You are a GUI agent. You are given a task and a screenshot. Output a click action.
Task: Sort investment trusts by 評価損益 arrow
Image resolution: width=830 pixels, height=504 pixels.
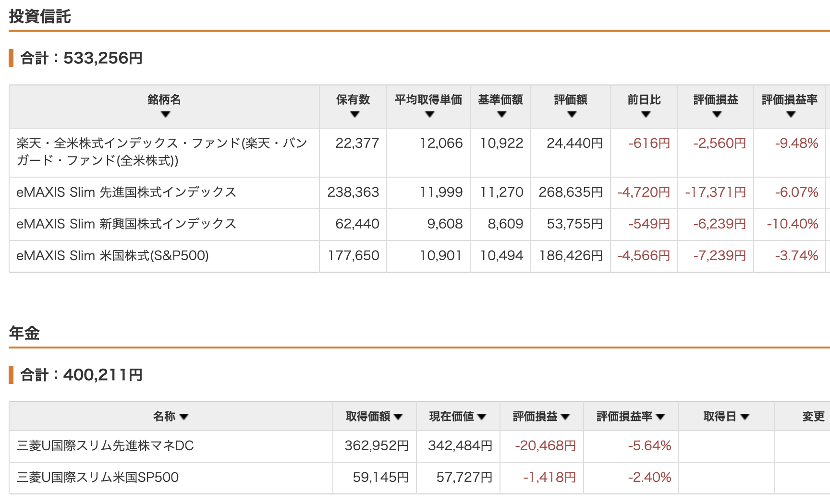(x=717, y=115)
